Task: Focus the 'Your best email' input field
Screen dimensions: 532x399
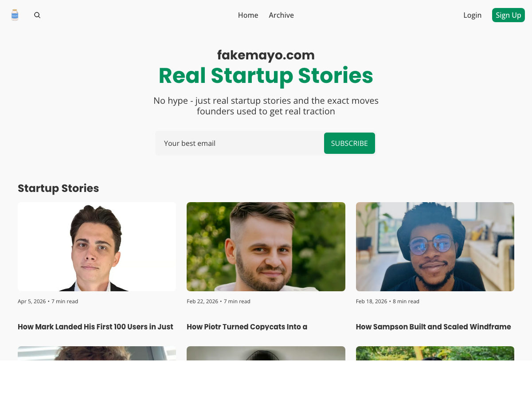Action: click(x=239, y=143)
